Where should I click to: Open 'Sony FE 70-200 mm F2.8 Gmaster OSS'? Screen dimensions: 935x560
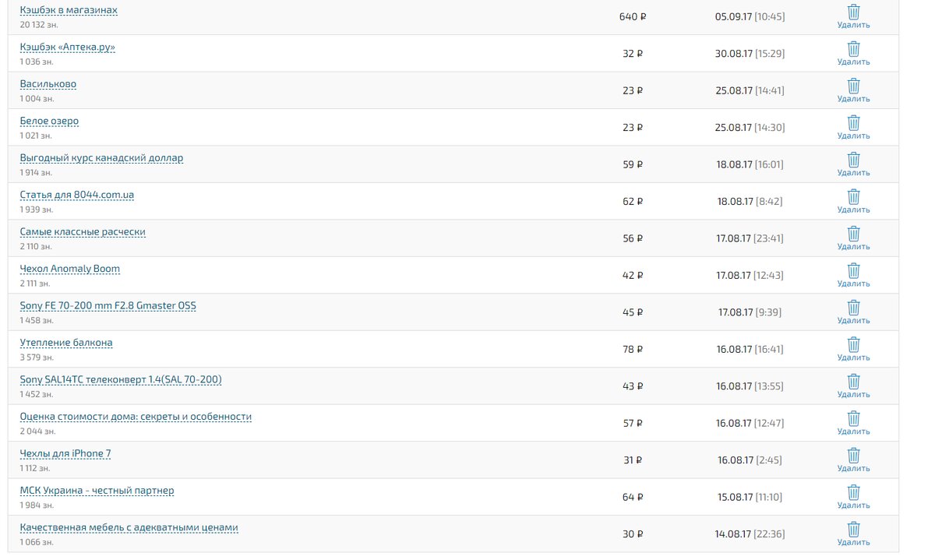108,306
